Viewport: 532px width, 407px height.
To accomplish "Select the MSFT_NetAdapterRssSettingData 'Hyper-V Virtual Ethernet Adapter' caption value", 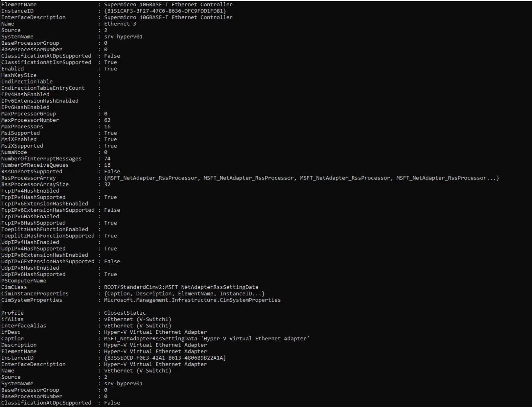I will point(207,338).
